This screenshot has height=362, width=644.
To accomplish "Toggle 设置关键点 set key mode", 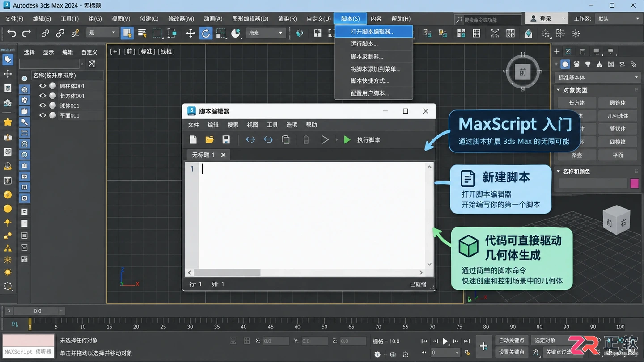I will point(512,352).
